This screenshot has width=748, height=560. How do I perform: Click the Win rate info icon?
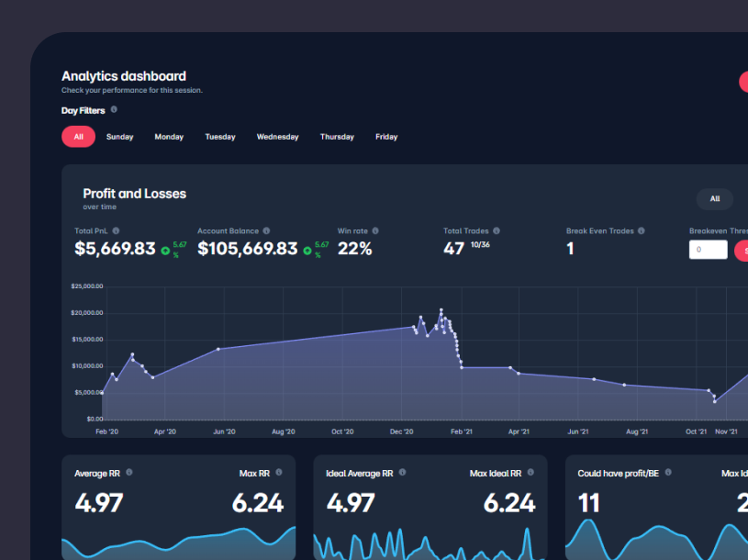pos(375,231)
